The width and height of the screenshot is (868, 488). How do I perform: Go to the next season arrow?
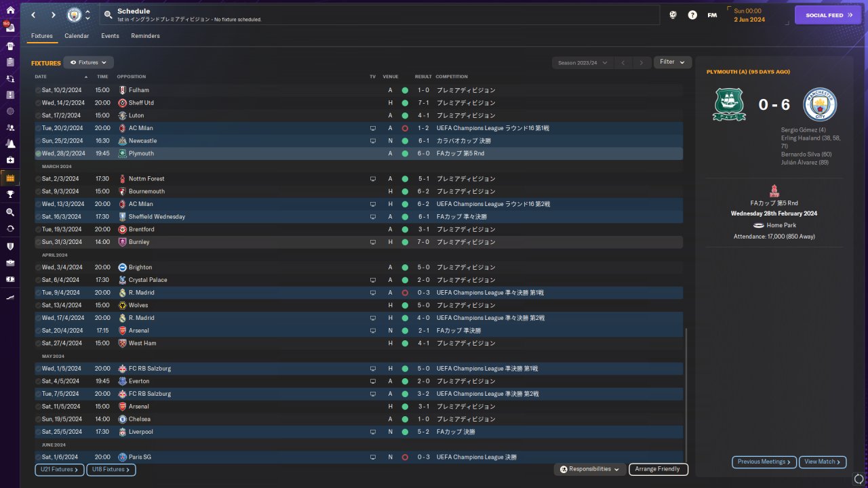click(x=642, y=62)
